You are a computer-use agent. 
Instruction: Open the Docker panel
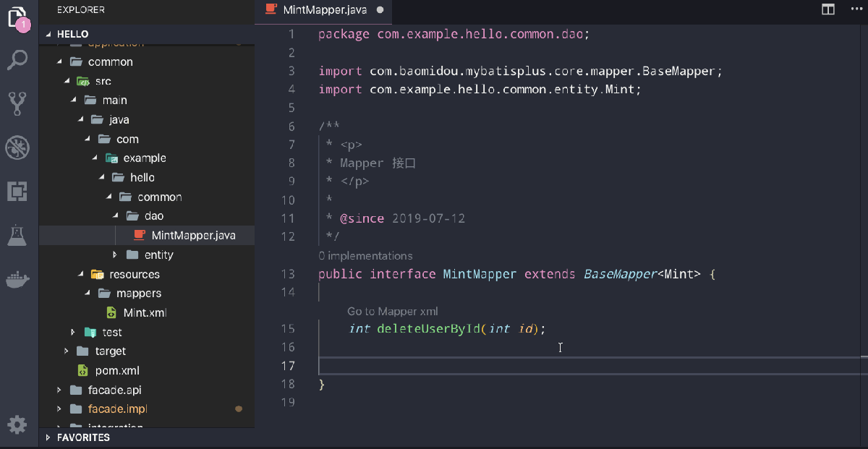pyautogui.click(x=18, y=280)
